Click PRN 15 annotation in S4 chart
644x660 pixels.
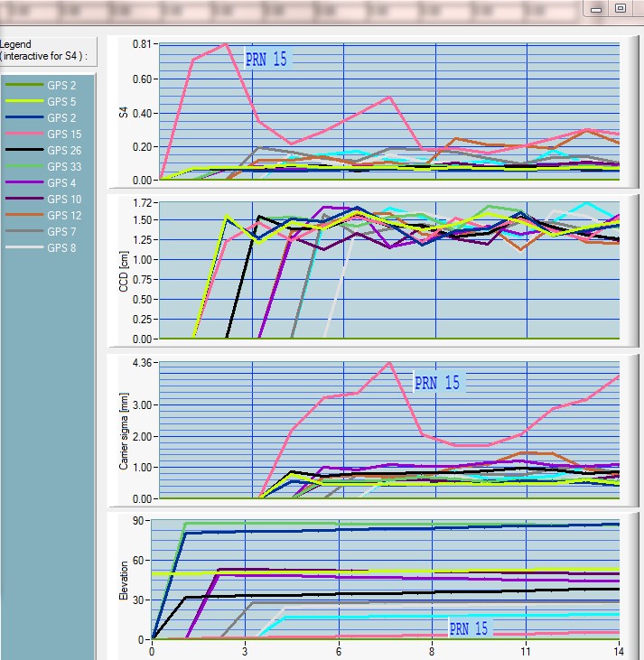pyautogui.click(x=266, y=60)
